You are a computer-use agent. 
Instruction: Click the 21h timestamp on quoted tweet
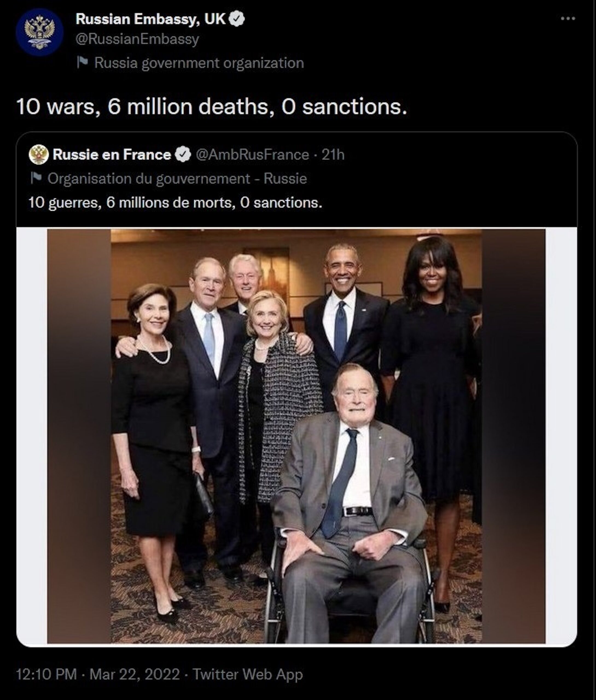[x=333, y=155]
